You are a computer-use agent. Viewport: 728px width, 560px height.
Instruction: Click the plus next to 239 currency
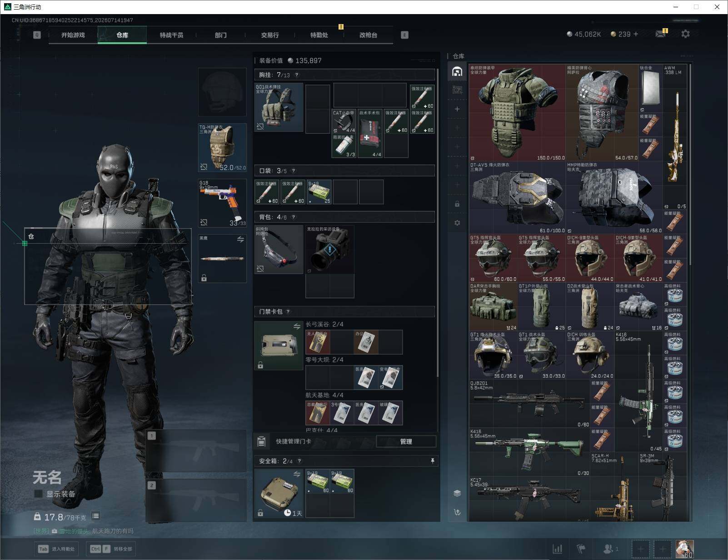635,34
